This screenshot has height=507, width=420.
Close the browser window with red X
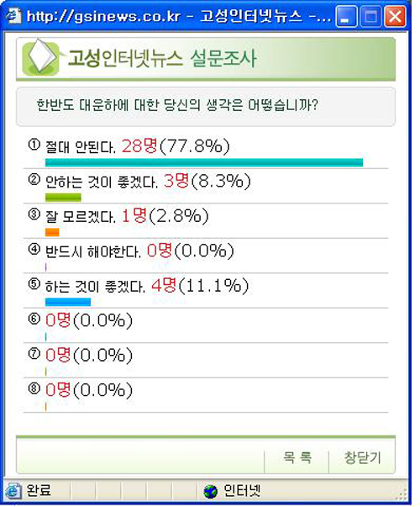tap(395, 16)
